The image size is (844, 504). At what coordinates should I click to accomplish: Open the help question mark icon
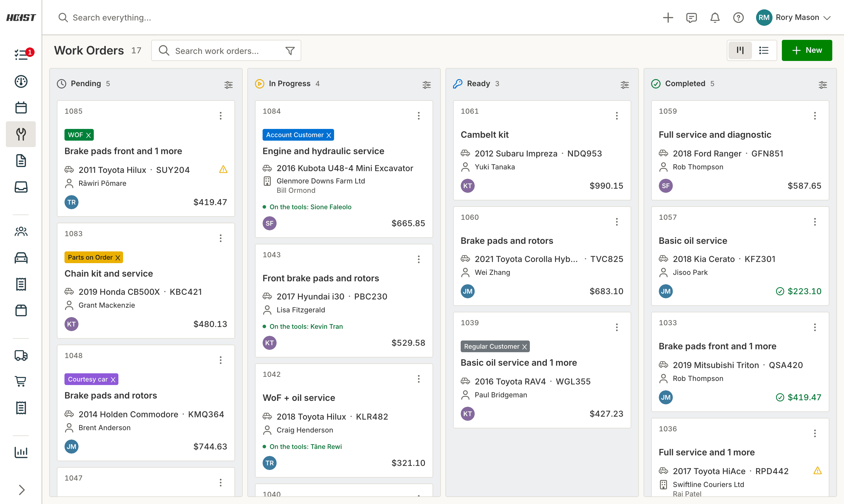738,17
